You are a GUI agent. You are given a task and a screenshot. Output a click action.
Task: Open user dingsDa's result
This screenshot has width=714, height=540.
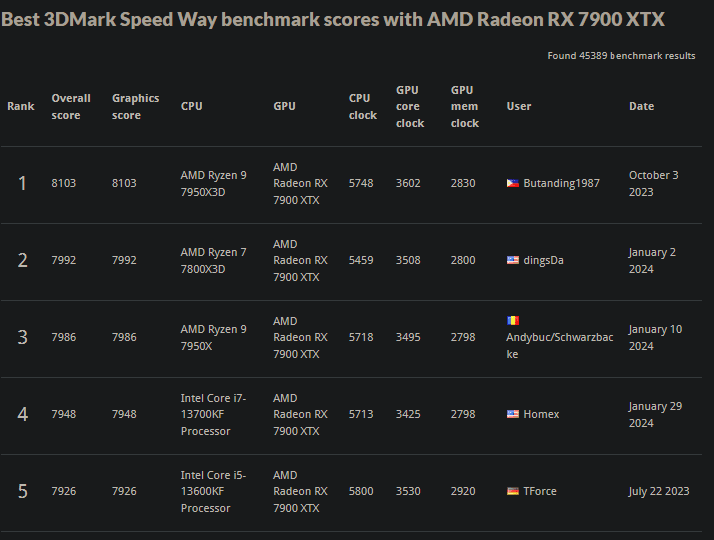(x=543, y=260)
